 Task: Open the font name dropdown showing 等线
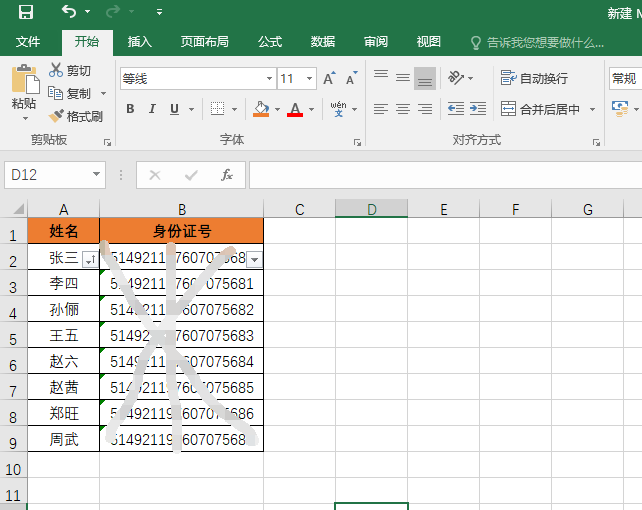point(269,79)
